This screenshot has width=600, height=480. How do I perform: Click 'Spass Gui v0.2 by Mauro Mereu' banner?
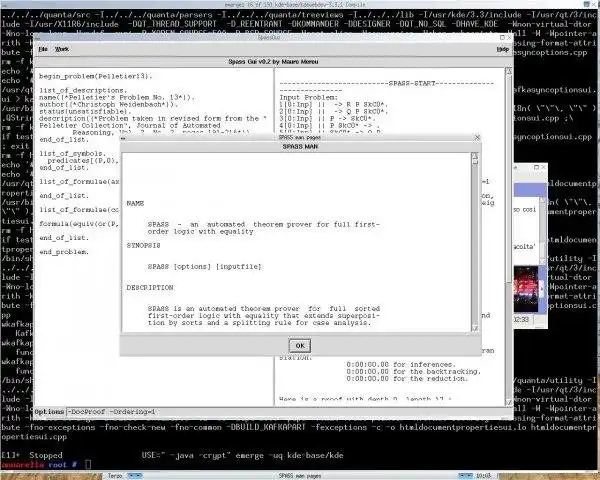[x=273, y=61]
